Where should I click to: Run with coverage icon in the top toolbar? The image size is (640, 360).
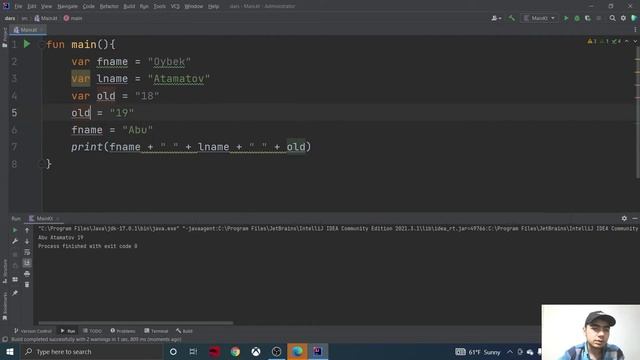point(588,18)
